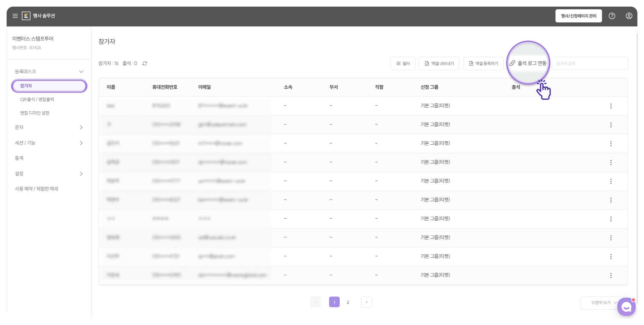Screen dimensions: 644x325
Task: Open three-dot menu of the fifth row
Action: pos(611,181)
